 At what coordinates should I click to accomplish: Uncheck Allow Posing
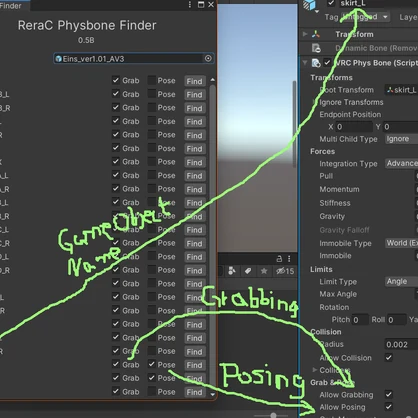click(x=389, y=407)
